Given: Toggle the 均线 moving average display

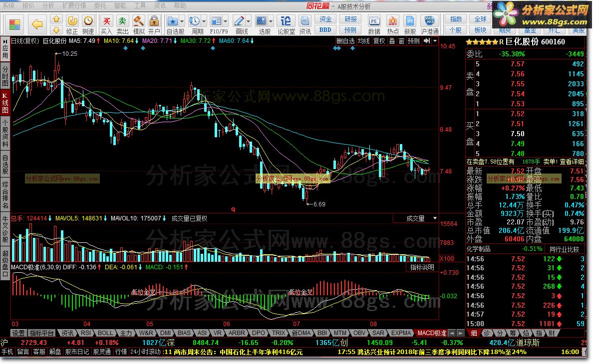Looking at the screenshot, I should [364, 41].
